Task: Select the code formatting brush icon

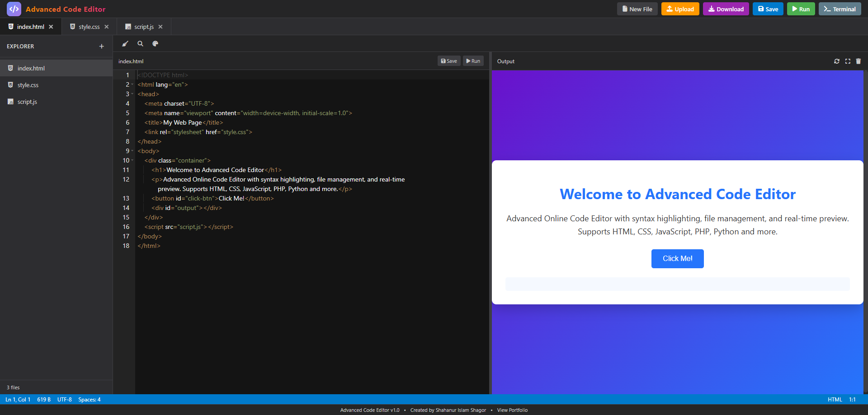Action: tap(125, 43)
